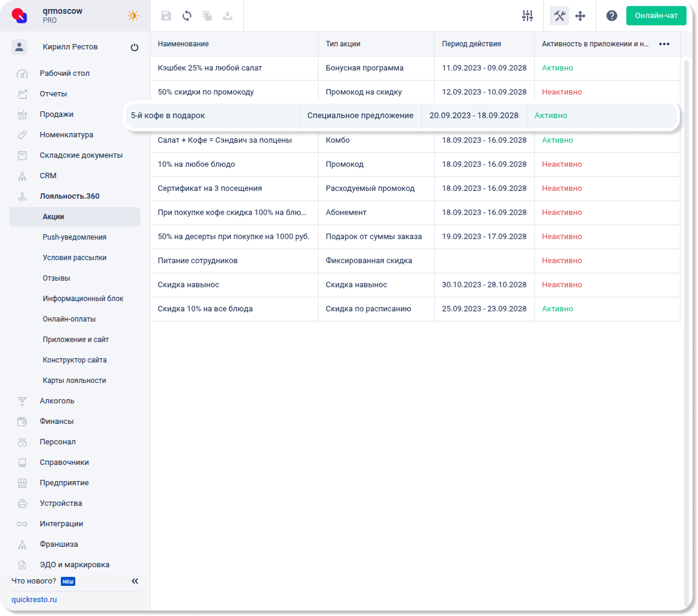Toggle the sun theme switch icon
The image size is (698, 616).
[x=133, y=16]
